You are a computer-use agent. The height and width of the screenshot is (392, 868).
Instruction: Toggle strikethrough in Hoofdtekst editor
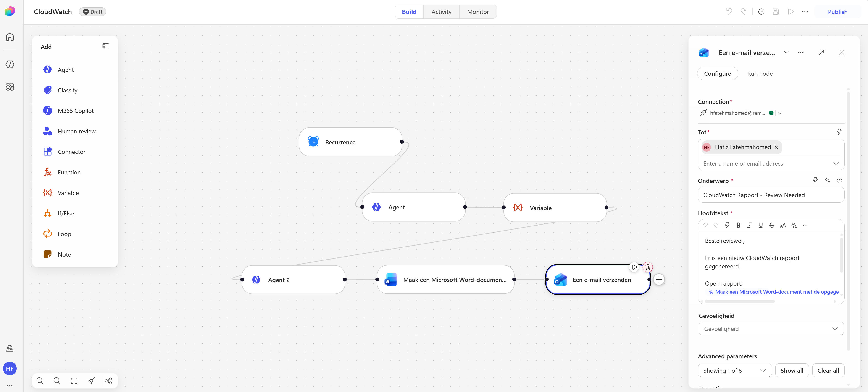click(772, 225)
